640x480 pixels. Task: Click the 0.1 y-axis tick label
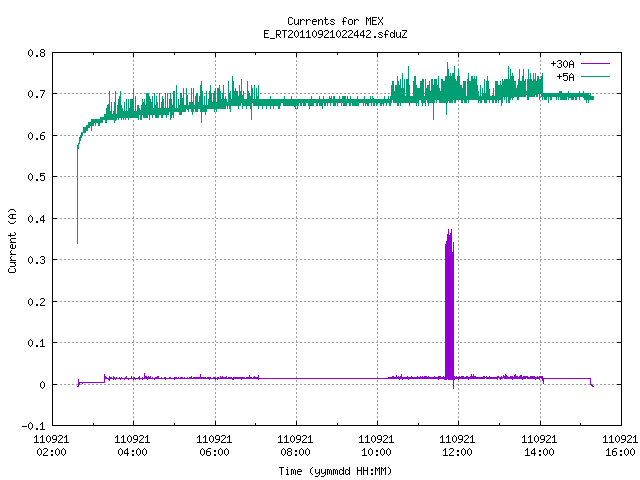point(36,343)
